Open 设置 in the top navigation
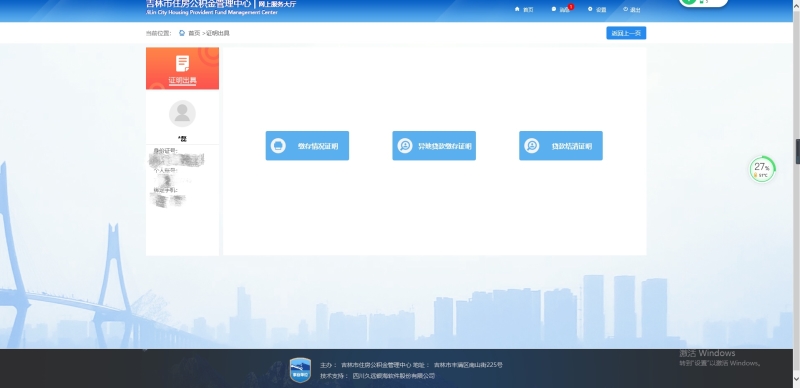This screenshot has height=388, width=800. pos(597,9)
